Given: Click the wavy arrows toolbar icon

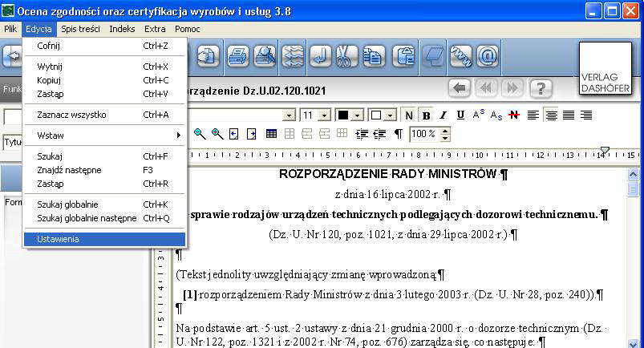Looking at the screenshot, I should click(293, 55).
